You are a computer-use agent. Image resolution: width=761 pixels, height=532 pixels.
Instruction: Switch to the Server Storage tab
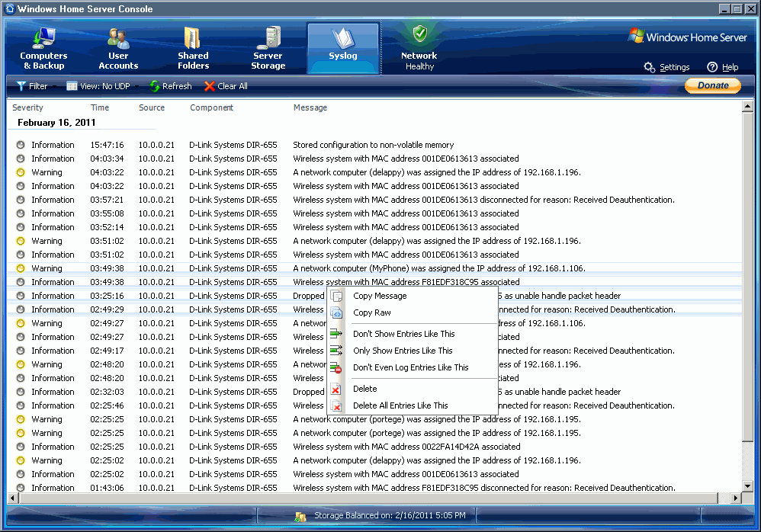[x=268, y=49]
